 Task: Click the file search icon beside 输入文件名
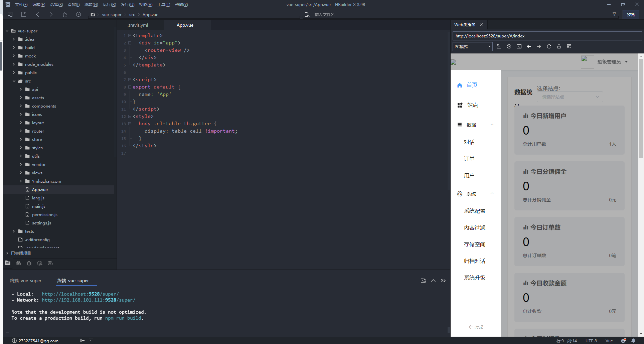click(x=307, y=14)
